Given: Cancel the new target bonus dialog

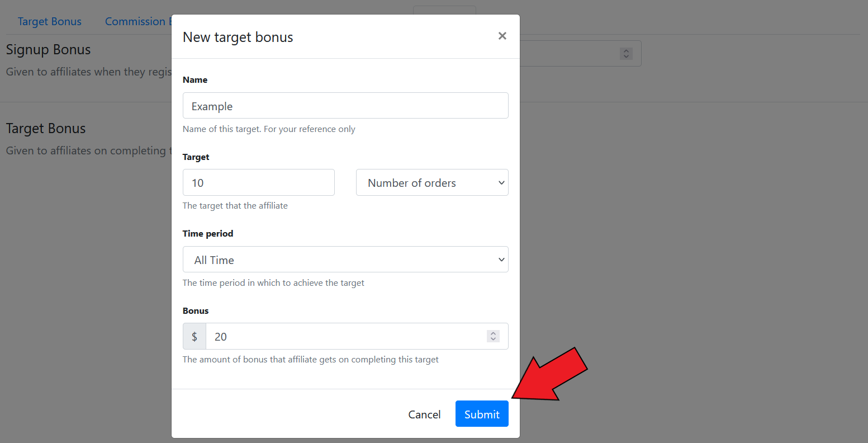Looking at the screenshot, I should (424, 414).
